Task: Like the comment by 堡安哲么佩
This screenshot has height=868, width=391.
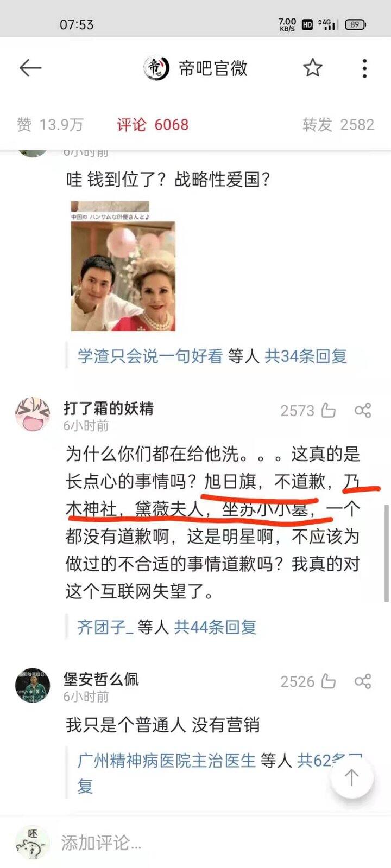Action: point(329,681)
